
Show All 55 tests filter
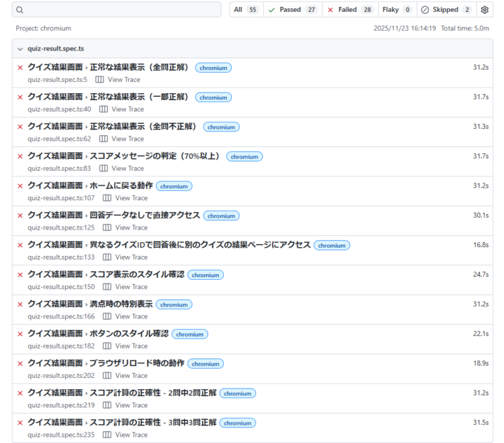click(x=246, y=10)
